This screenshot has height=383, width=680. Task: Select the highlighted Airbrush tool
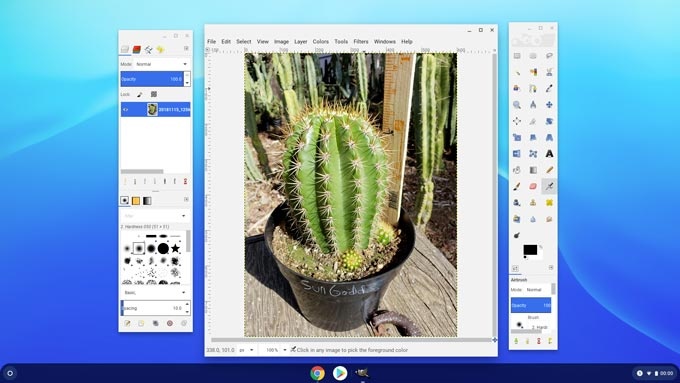click(549, 187)
